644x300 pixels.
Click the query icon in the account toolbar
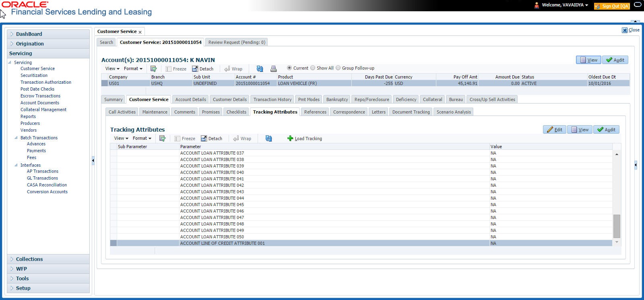pyautogui.click(x=153, y=69)
